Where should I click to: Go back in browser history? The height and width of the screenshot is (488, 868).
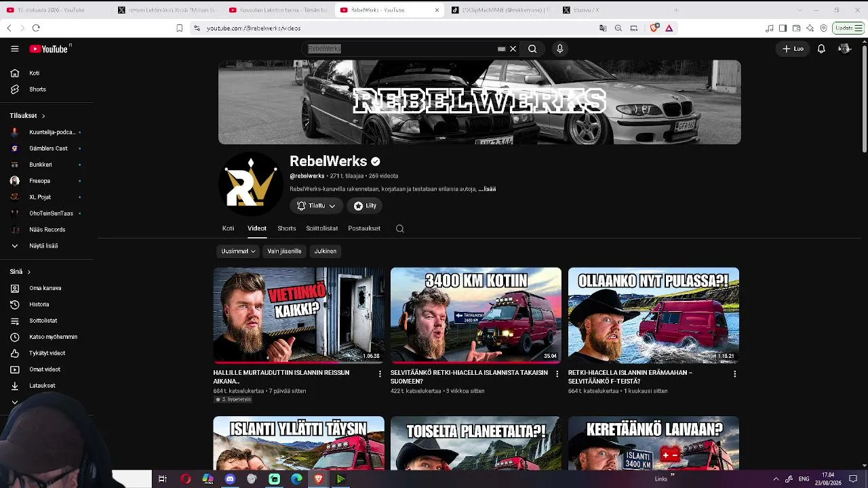point(9,28)
